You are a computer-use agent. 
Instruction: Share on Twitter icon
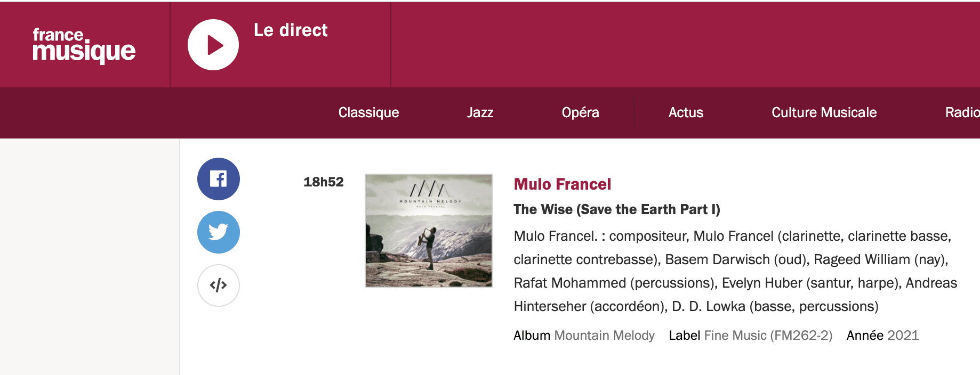tap(219, 232)
